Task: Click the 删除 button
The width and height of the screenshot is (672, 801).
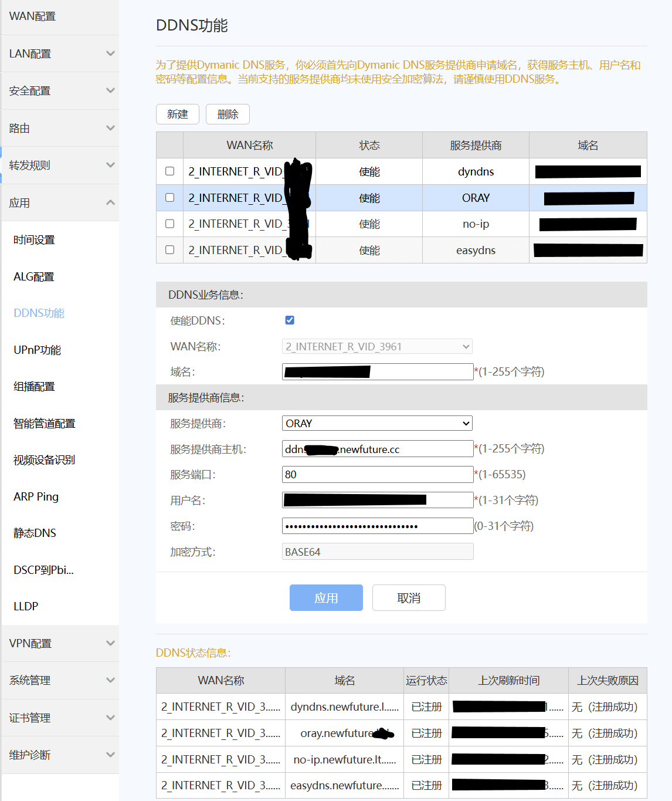Action: click(228, 114)
